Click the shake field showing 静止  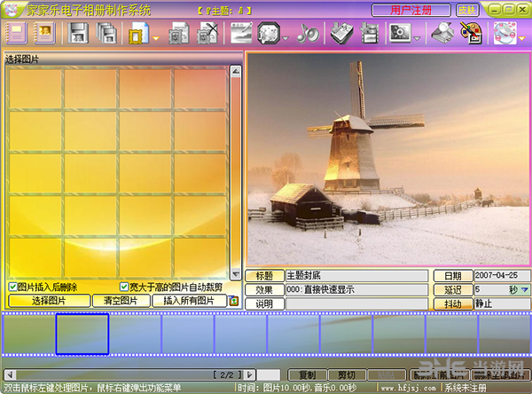click(502, 303)
